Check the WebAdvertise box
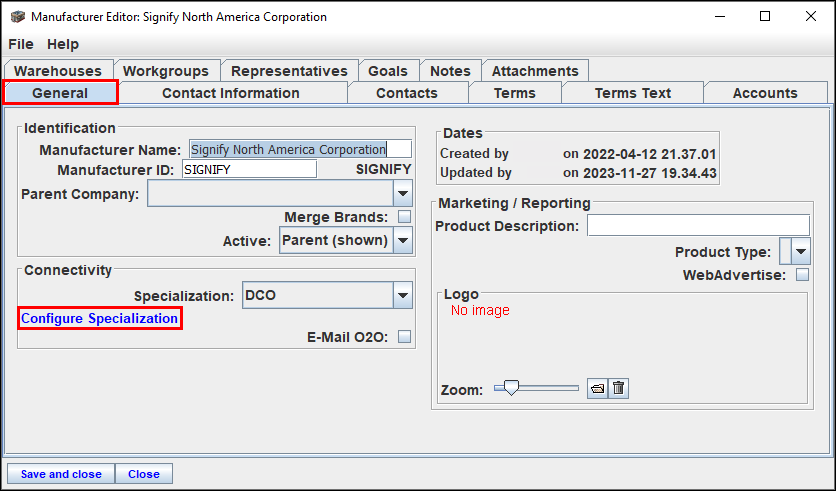The height and width of the screenshot is (491, 836). (x=802, y=275)
